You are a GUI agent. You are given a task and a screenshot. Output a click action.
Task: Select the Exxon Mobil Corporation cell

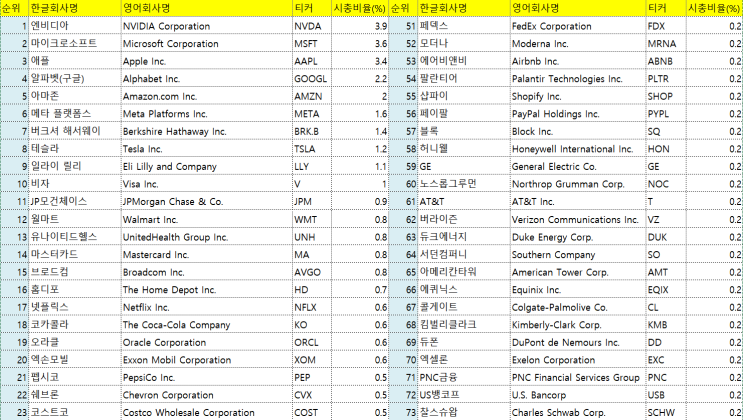tap(207, 360)
